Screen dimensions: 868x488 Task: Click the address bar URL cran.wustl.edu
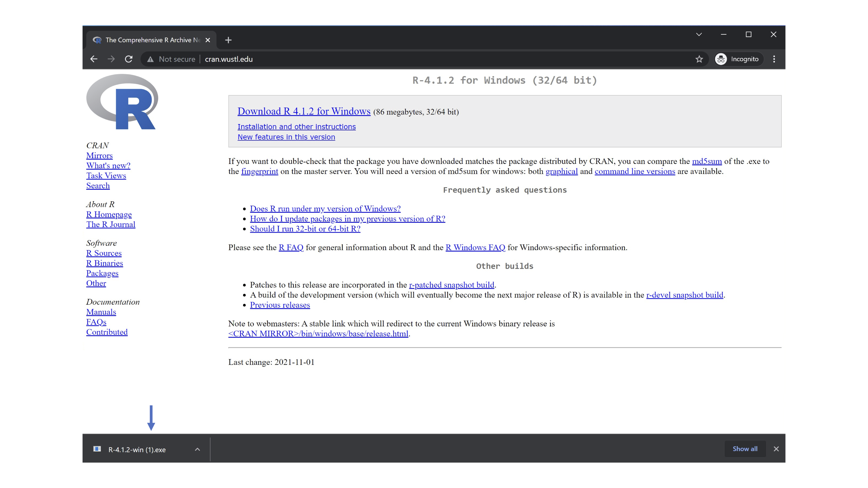coord(229,59)
